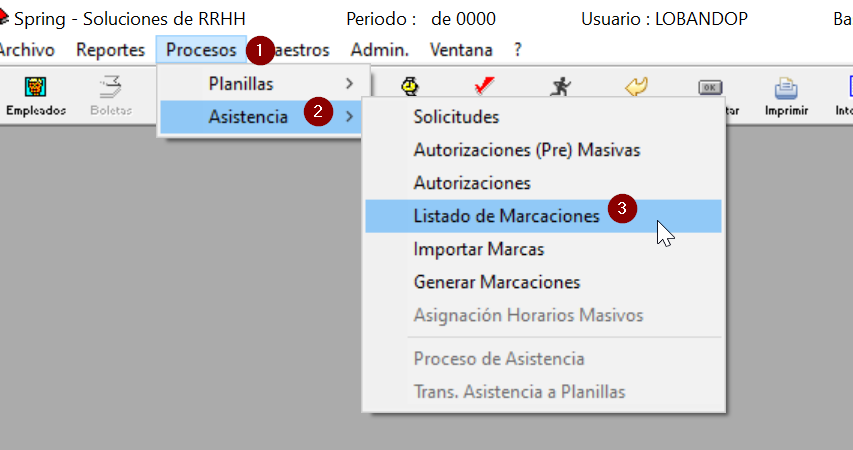Open the Admin. menu
Image resolution: width=853 pixels, height=450 pixels.
(x=380, y=50)
